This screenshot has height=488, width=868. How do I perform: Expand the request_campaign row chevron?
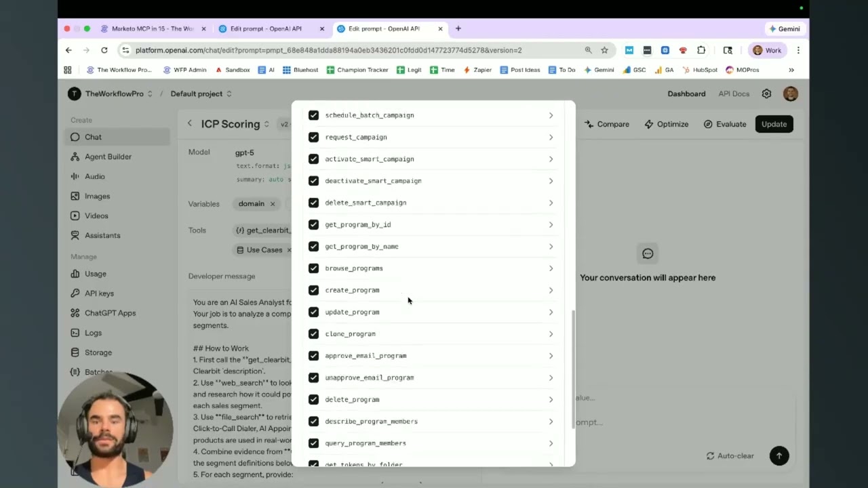(x=551, y=137)
